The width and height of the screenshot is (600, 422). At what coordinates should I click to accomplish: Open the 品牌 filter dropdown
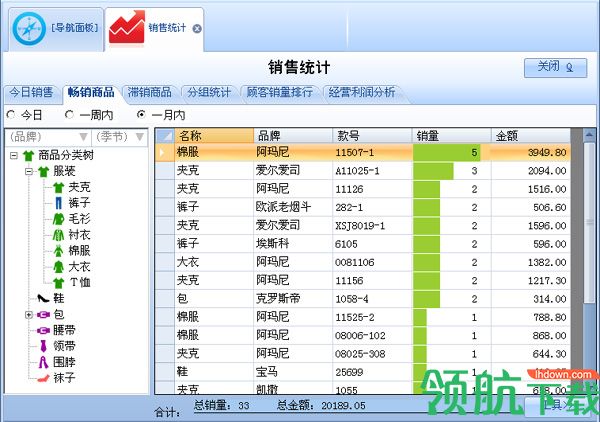click(83, 137)
